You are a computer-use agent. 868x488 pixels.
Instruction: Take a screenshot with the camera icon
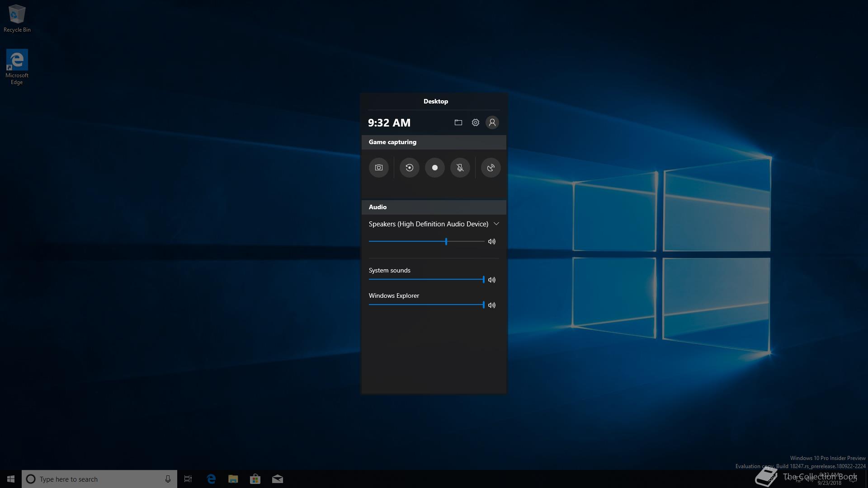(x=378, y=168)
